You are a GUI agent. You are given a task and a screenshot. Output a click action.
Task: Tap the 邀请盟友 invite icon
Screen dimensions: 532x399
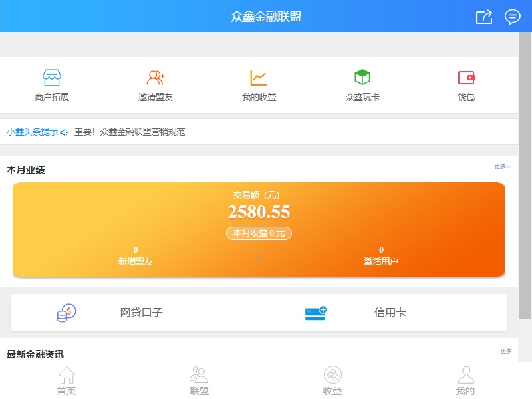point(156,78)
